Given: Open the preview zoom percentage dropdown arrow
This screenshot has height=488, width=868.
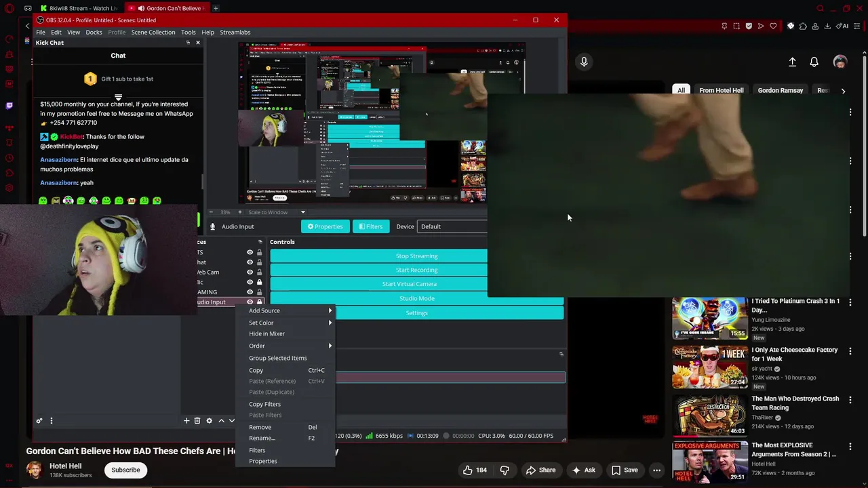Looking at the screenshot, I should click(x=303, y=212).
